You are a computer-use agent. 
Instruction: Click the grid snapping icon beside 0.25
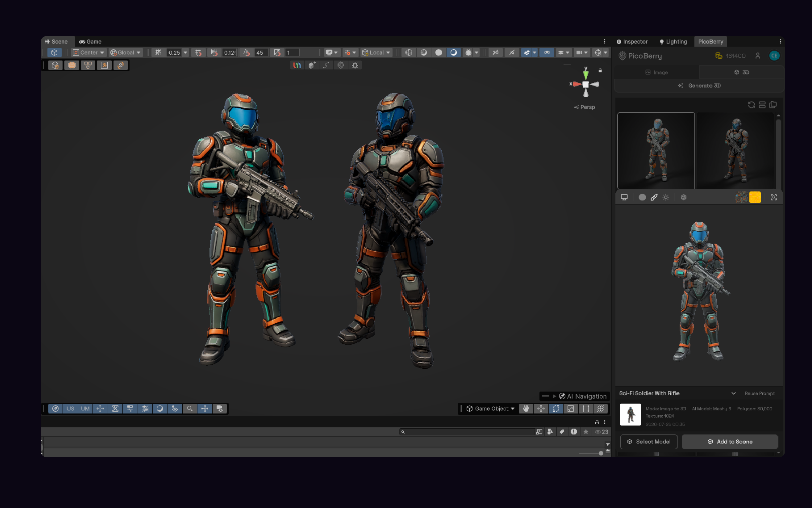coord(158,52)
